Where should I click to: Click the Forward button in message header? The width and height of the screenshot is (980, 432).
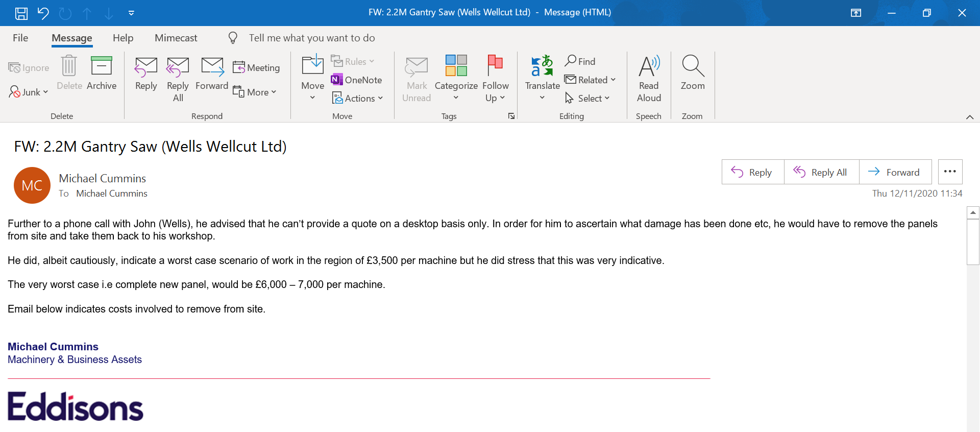895,172
